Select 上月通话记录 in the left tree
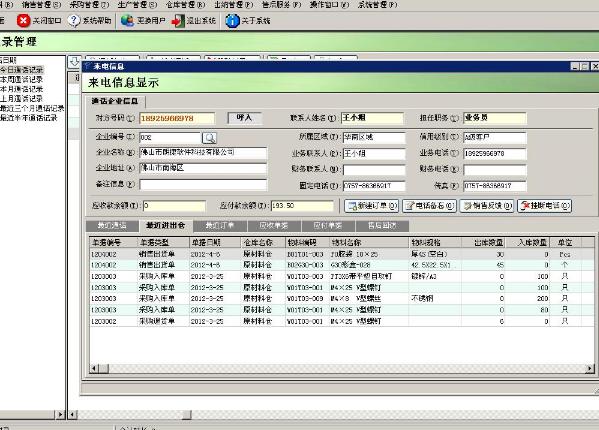 22,99
